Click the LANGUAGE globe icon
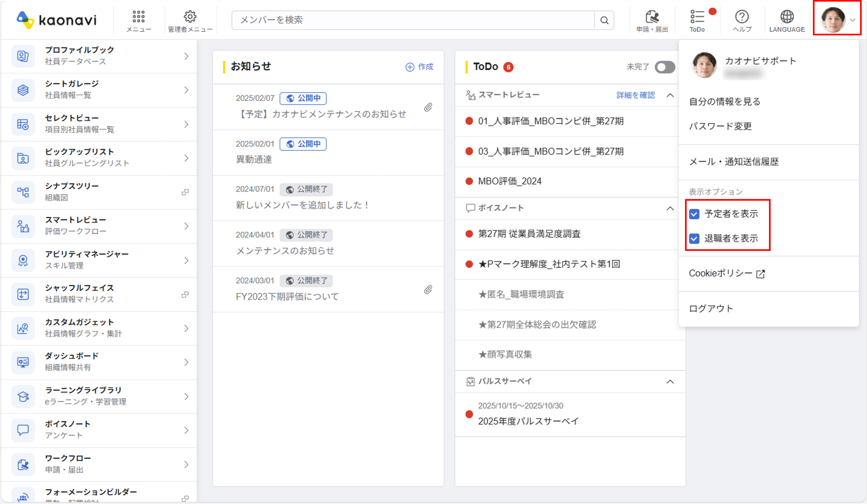The height and width of the screenshot is (504, 867). click(x=787, y=17)
